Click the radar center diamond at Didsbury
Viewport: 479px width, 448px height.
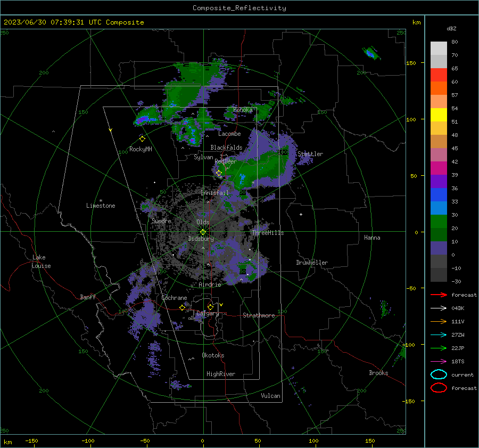[x=203, y=232]
